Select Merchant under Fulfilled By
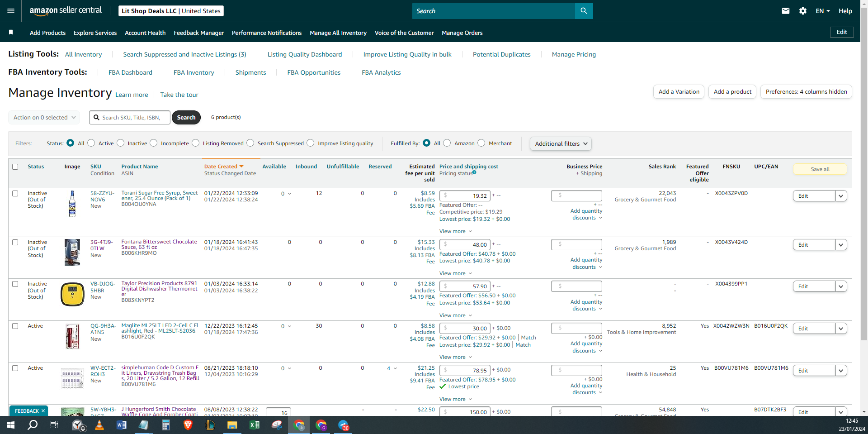 click(481, 143)
